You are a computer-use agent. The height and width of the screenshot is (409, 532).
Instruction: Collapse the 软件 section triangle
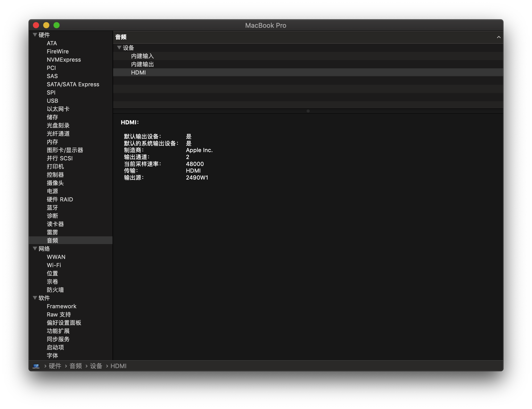35,298
